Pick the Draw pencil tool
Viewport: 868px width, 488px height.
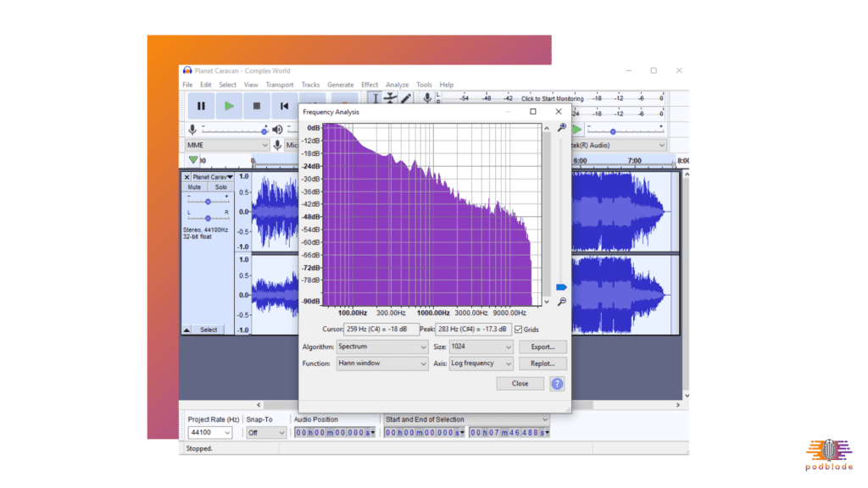pos(406,98)
